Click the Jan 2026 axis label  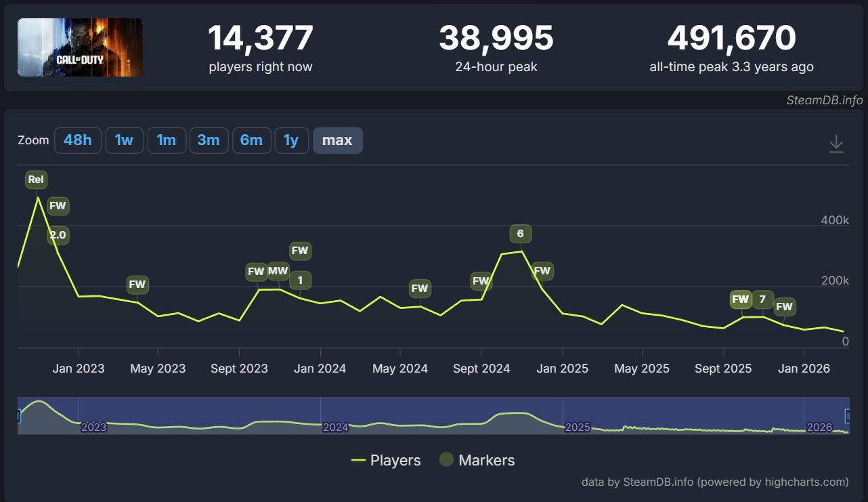[804, 369]
